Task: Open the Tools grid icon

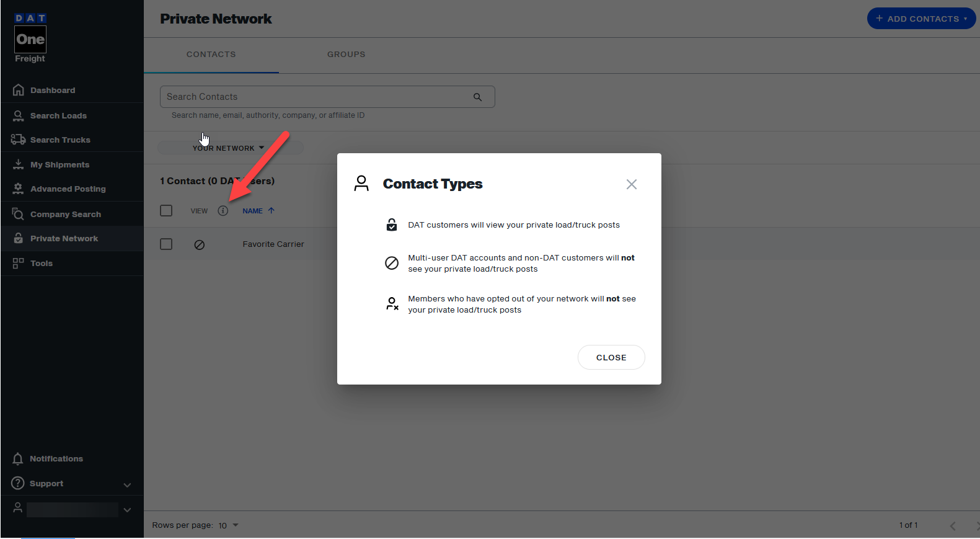Action: point(18,264)
